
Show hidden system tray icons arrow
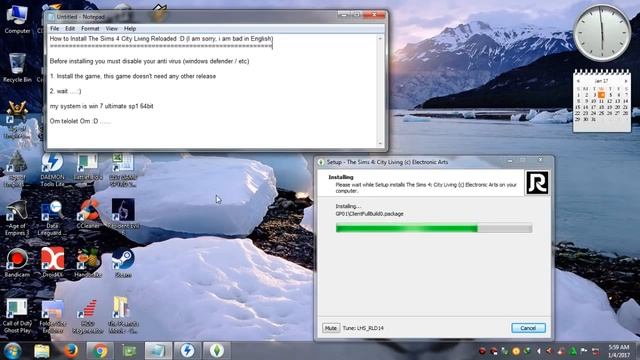(538, 351)
